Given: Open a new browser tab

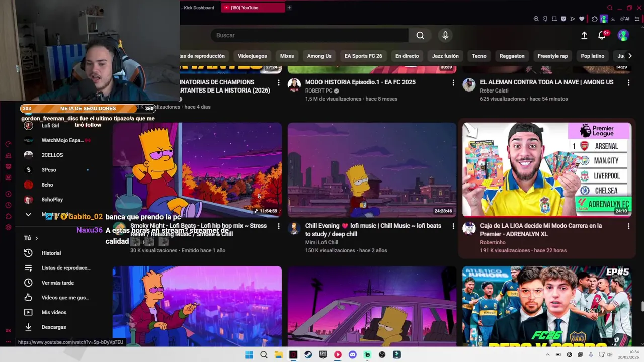Looking at the screenshot, I should pos(289,8).
